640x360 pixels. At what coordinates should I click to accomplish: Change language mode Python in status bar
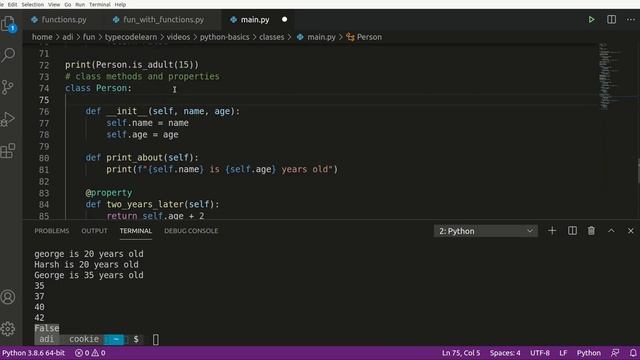[x=589, y=353]
